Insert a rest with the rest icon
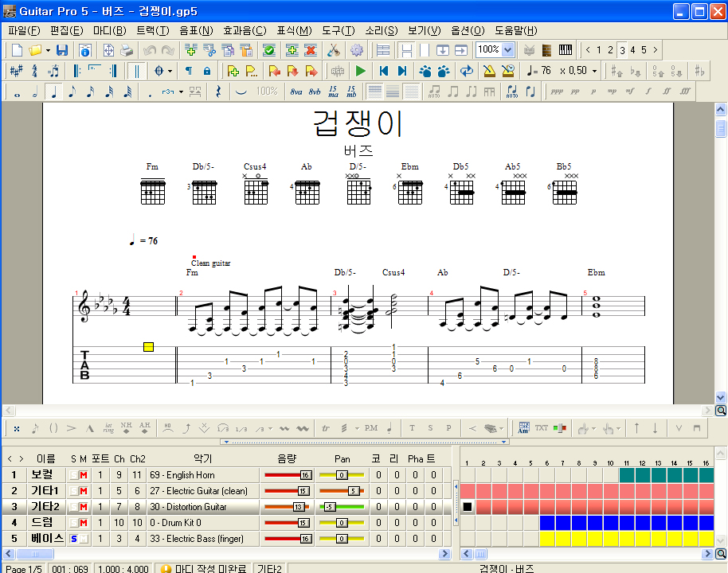728x573 pixels. pyautogui.click(x=218, y=92)
